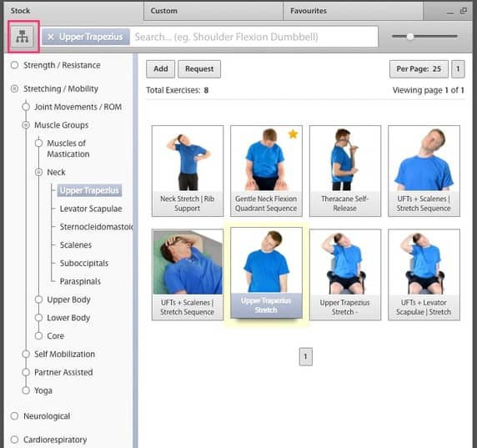The height and width of the screenshot is (448, 477).
Task: Click the Request button
Action: [199, 69]
